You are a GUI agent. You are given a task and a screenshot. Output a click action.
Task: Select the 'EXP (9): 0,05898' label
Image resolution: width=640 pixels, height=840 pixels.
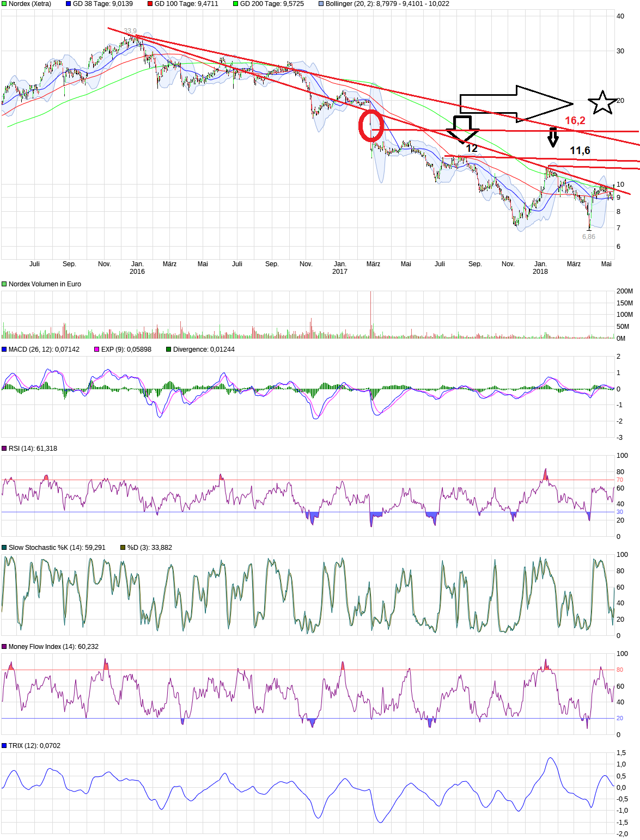(126, 350)
